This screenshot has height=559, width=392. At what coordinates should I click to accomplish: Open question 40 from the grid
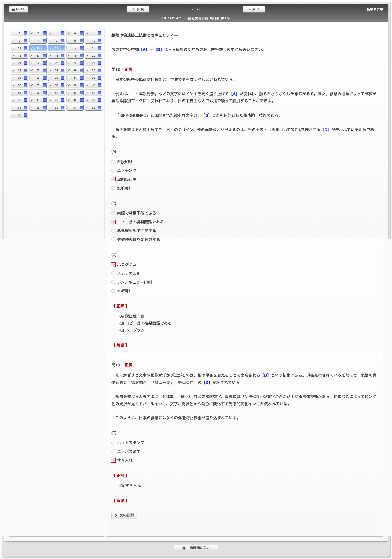pos(93,85)
